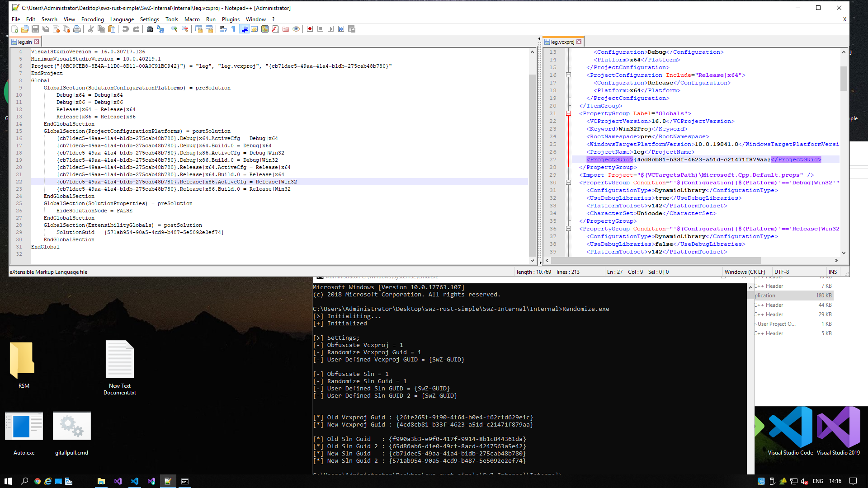Image resolution: width=868 pixels, height=488 pixels.
Task: Click the Find binoculars icon
Action: [x=150, y=29]
